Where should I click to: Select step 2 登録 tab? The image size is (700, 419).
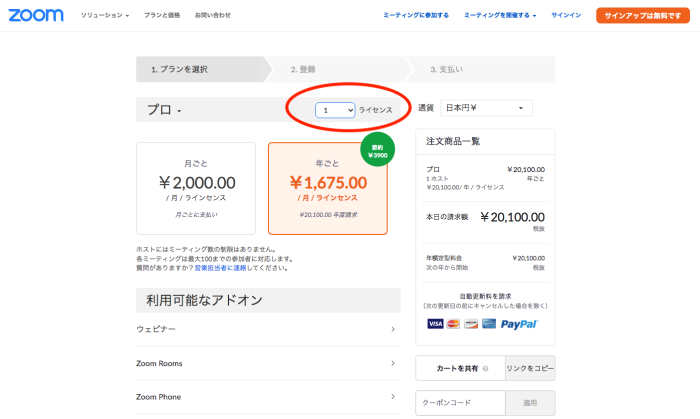point(339,69)
